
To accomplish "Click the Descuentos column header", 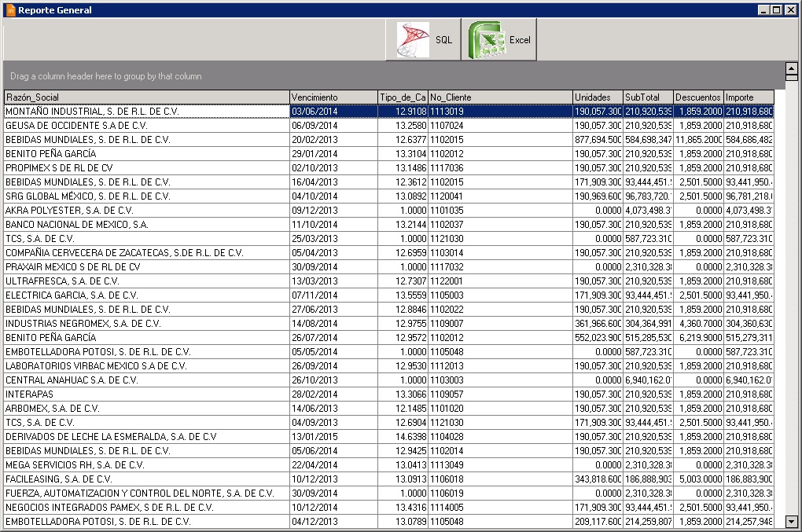I will point(698,97).
